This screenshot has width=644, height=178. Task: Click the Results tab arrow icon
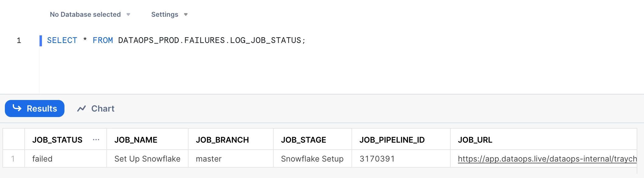click(17, 108)
